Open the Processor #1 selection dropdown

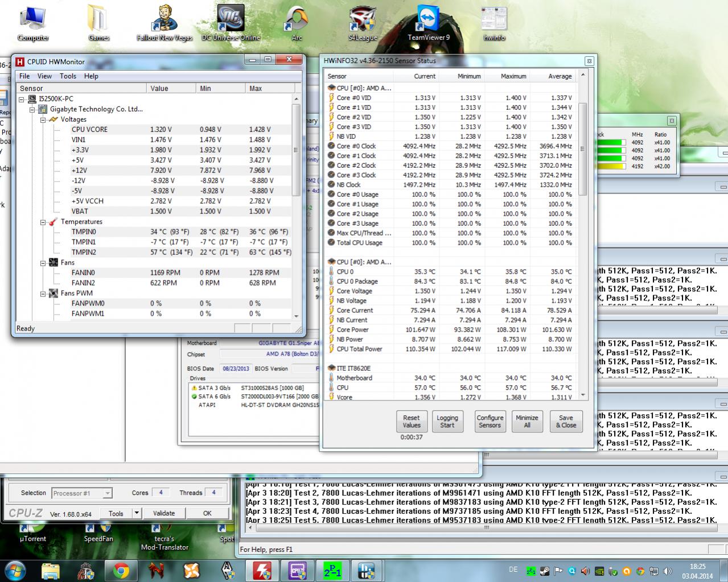pos(81,493)
